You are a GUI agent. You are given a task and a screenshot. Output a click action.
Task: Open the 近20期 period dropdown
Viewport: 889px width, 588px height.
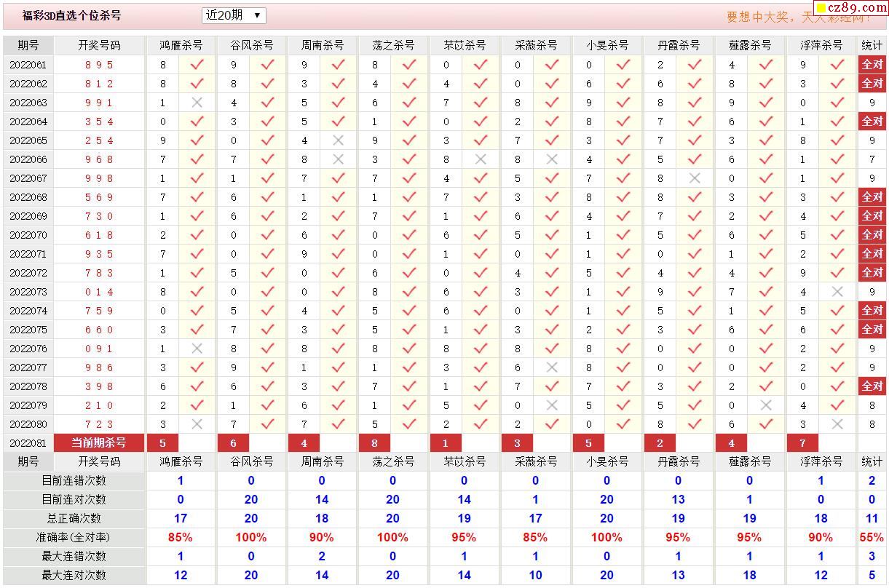pos(234,15)
